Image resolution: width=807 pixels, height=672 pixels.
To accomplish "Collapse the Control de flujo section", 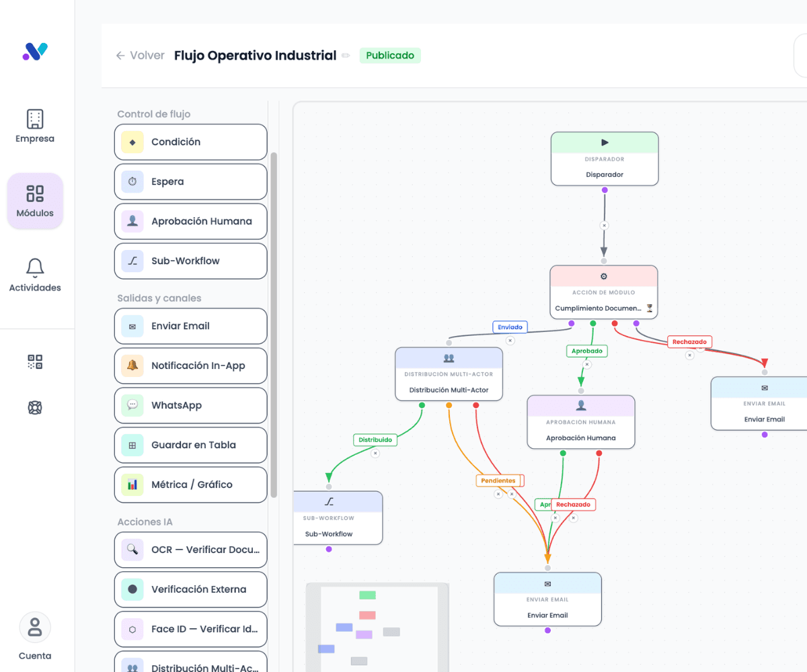I will (154, 114).
